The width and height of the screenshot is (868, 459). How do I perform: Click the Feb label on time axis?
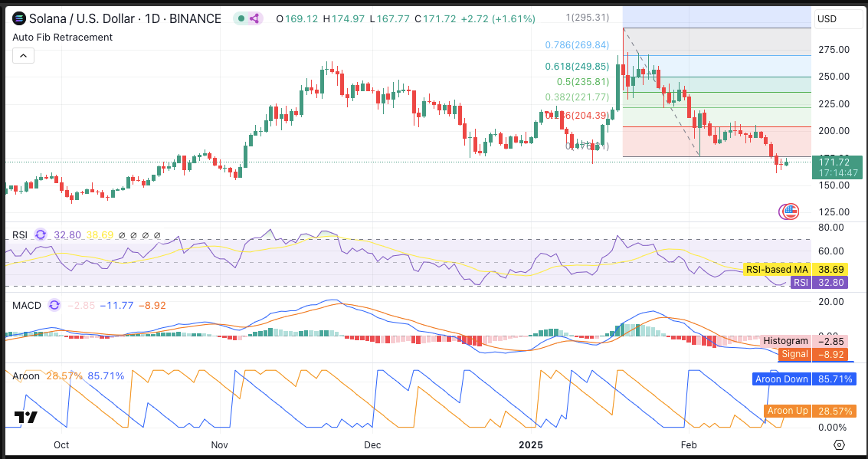689,445
